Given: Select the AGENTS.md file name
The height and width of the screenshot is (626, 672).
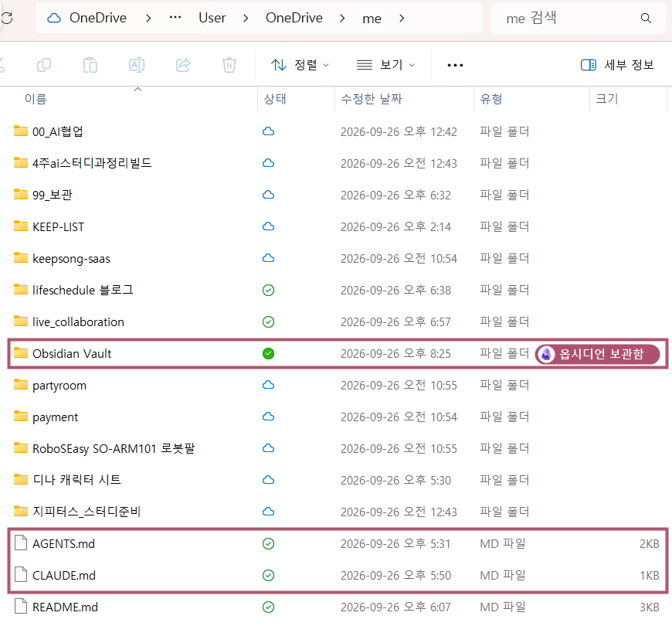Looking at the screenshot, I should (63, 543).
